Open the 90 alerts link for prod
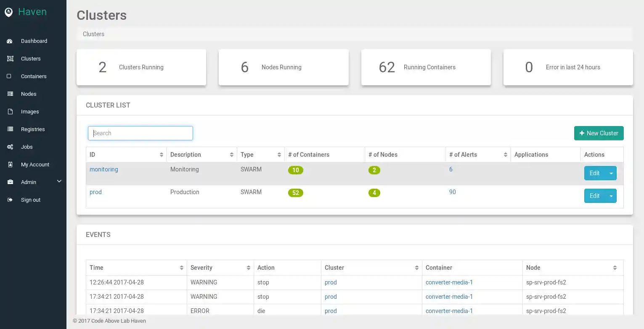The width and height of the screenshot is (644, 329). 452,192
